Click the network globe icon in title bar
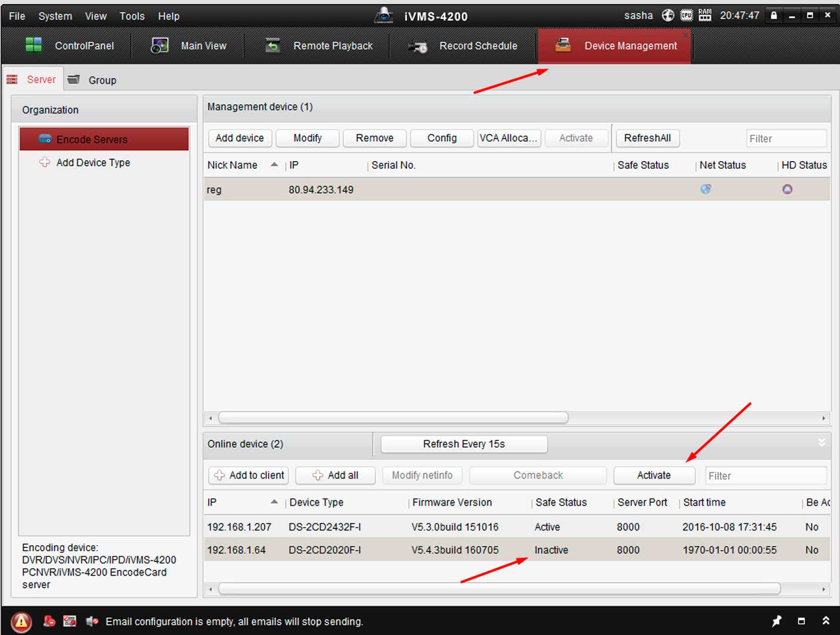 [668, 15]
